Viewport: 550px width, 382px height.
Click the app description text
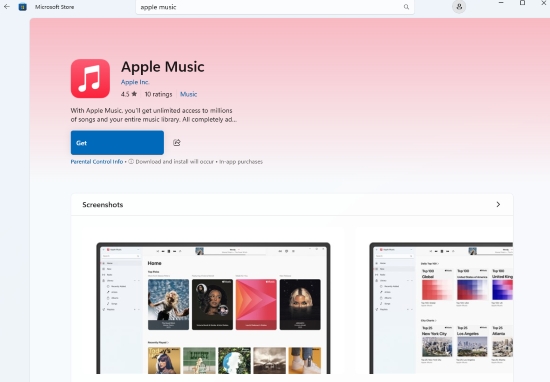pyautogui.click(x=154, y=115)
